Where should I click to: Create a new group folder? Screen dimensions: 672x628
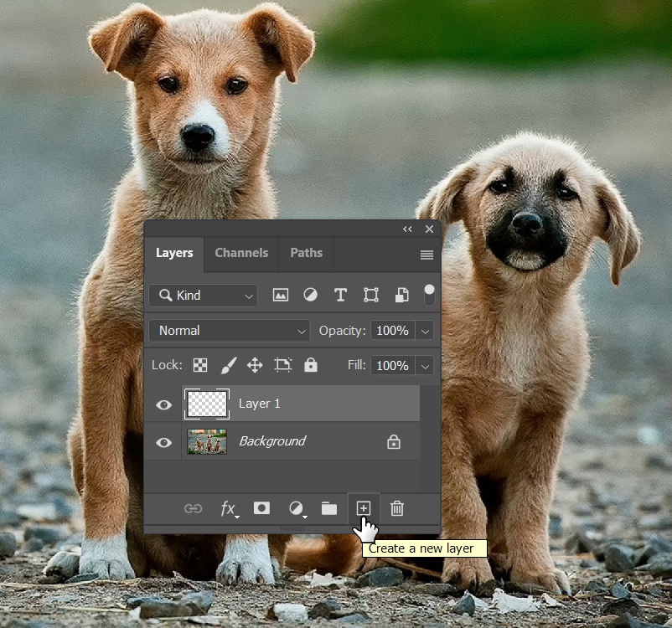330,508
